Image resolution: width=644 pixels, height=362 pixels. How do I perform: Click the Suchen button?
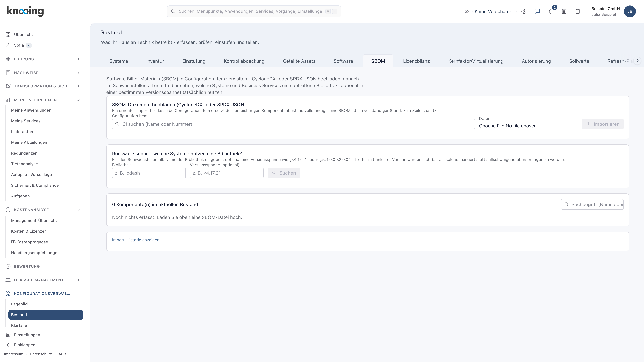(x=284, y=173)
